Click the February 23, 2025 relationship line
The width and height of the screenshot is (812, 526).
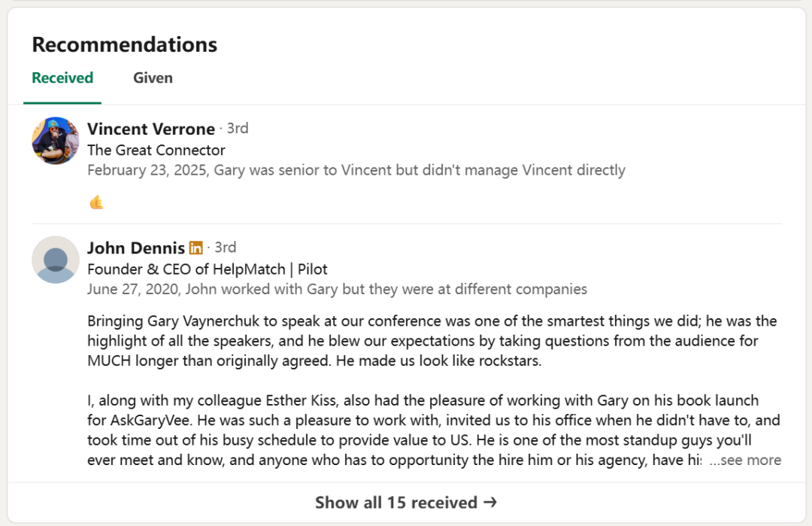tap(356, 170)
